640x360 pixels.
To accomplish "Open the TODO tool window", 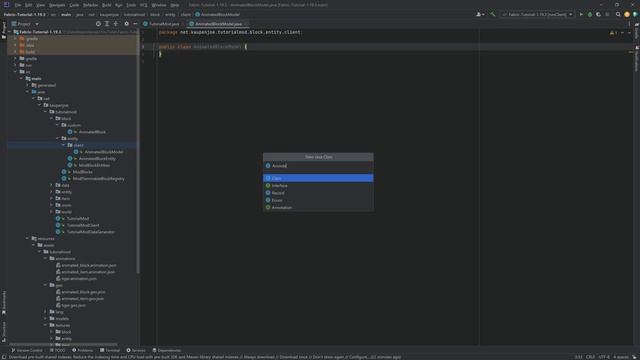I will pyautogui.click(x=58, y=350).
